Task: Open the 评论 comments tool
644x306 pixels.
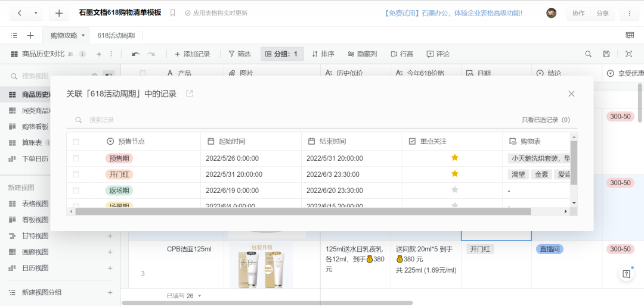Action: click(x=438, y=54)
